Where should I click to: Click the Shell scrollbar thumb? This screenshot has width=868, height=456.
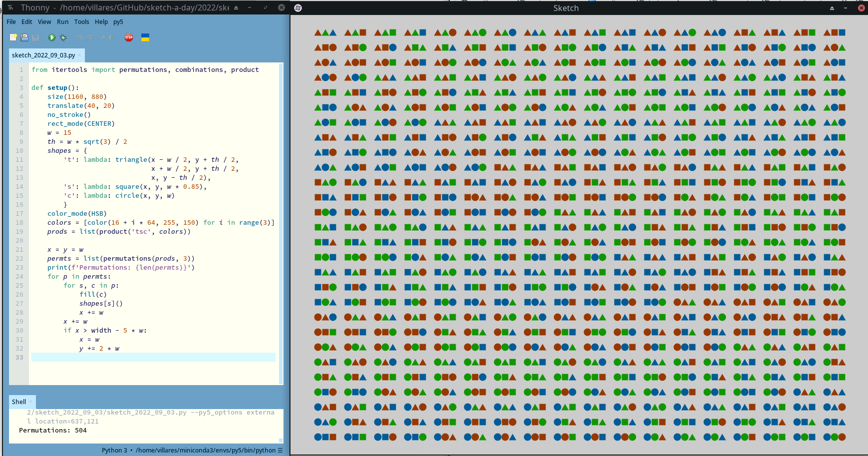coord(281,440)
